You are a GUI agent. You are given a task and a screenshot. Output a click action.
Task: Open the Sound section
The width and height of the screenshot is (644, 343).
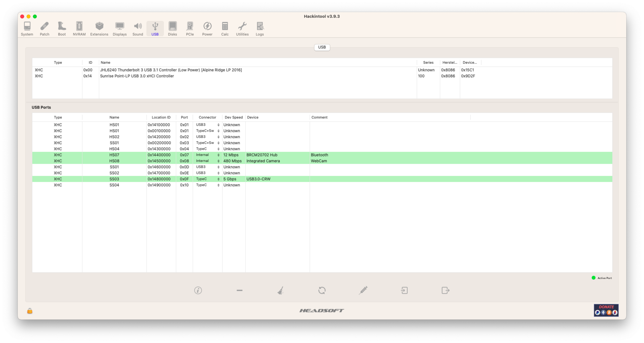[x=138, y=29]
